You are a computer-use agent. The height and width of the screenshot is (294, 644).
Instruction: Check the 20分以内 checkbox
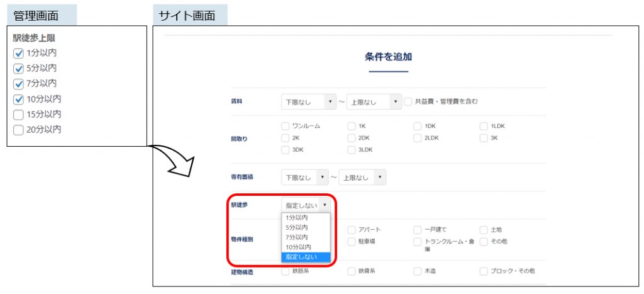coord(18,130)
